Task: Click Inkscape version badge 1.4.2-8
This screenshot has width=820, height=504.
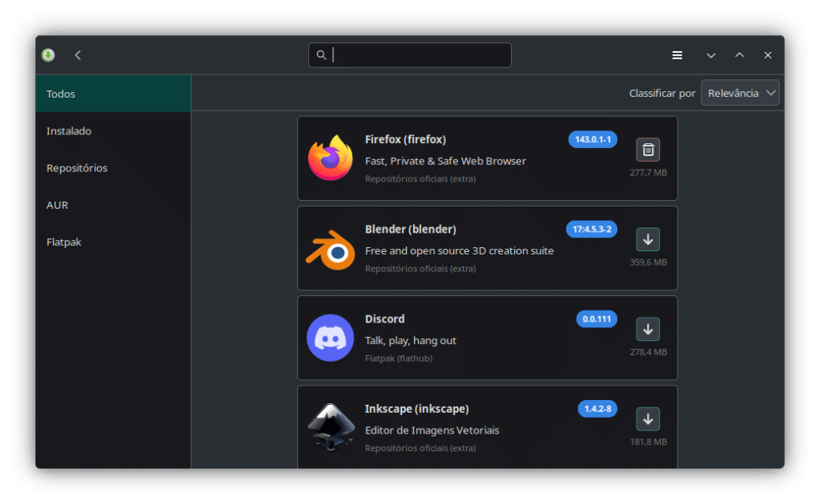Action: click(x=597, y=409)
